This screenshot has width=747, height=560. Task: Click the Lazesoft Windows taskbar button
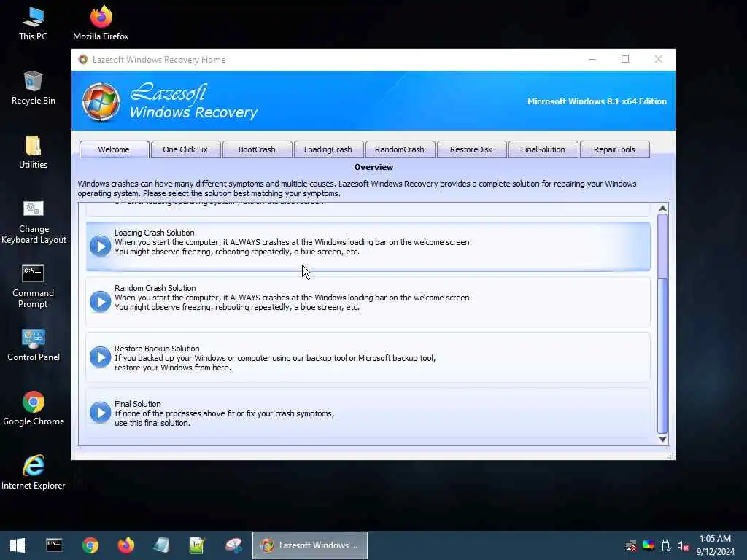point(309,545)
